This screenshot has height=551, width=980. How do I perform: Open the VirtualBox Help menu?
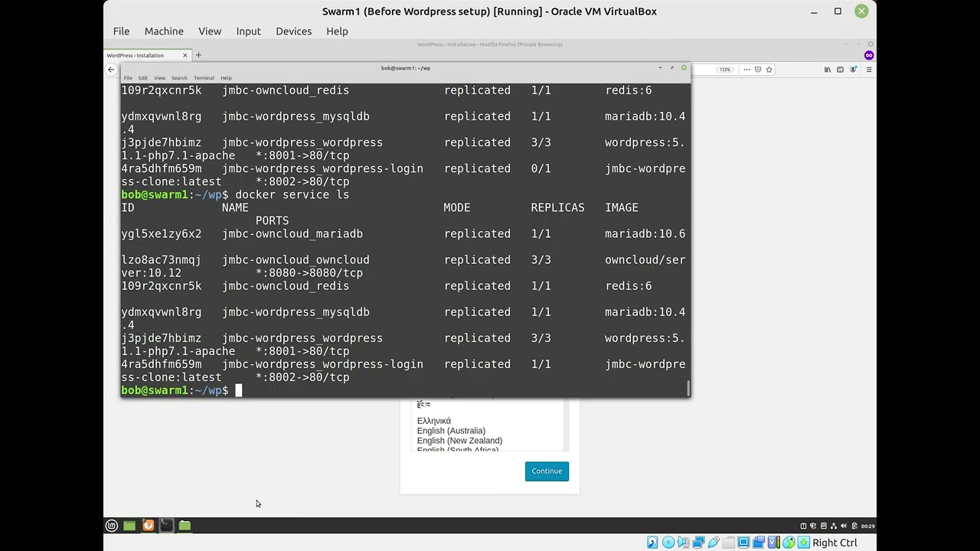pos(337,31)
